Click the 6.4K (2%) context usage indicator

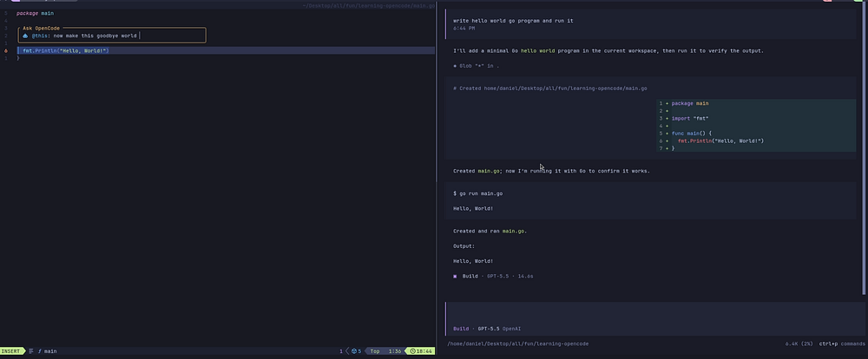[799, 343]
